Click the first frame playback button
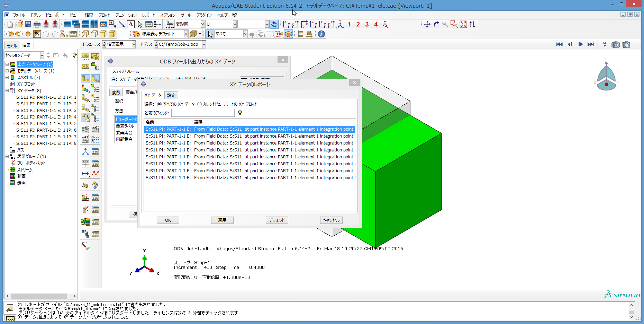 coord(559,44)
